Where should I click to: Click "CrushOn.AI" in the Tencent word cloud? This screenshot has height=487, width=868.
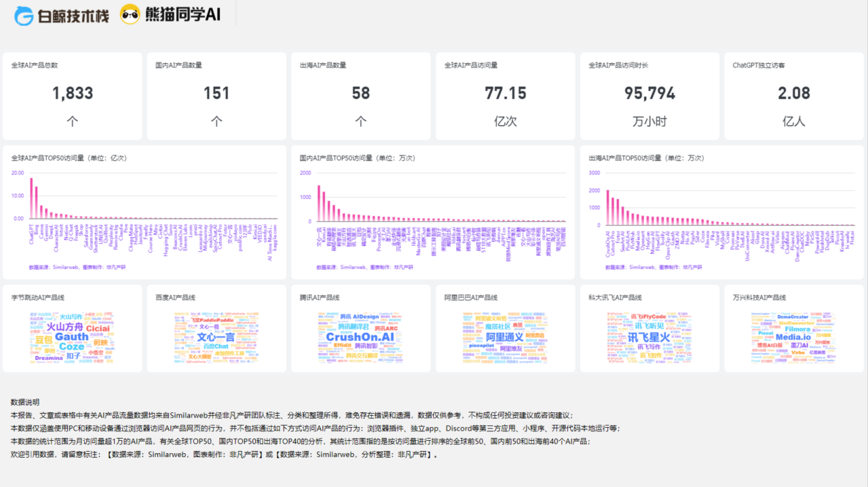pos(360,337)
